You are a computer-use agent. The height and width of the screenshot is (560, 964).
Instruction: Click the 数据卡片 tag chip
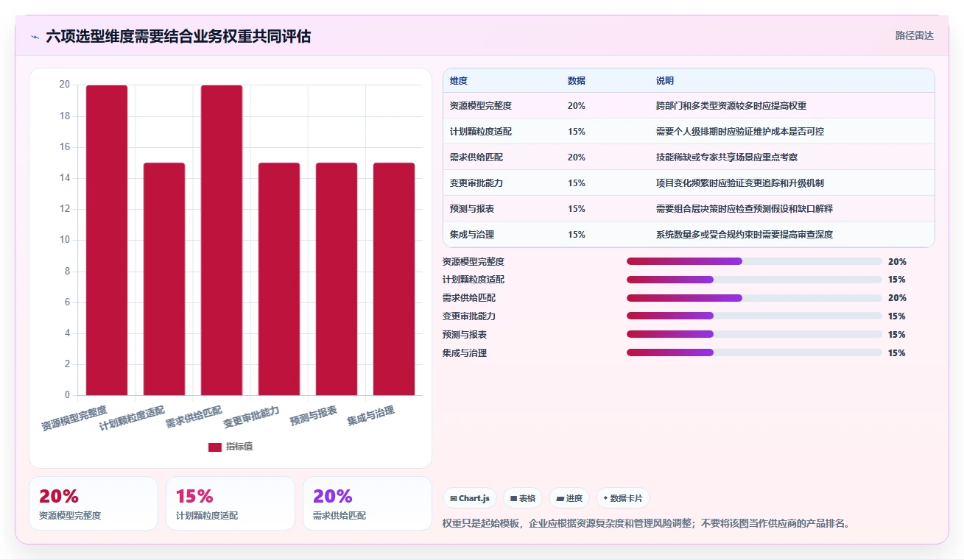point(623,498)
